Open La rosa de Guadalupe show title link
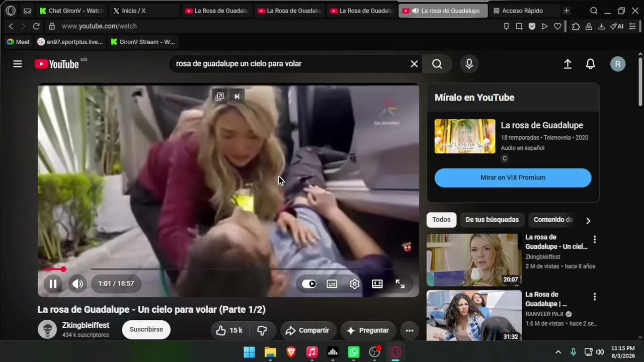Viewport: 644px width, 362px height. (542, 125)
